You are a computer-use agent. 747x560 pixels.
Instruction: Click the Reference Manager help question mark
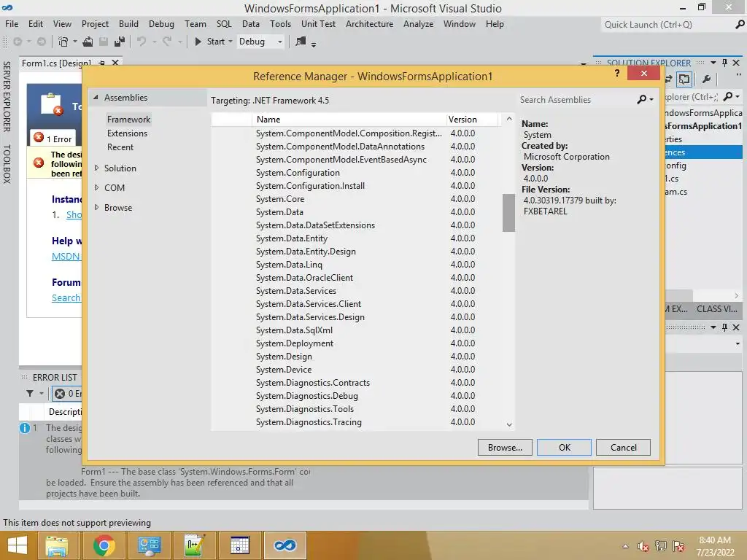tap(617, 74)
